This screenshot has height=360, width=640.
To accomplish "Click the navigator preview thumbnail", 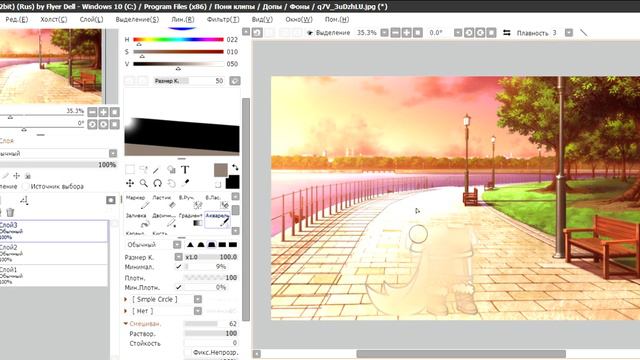I will 51,66.
